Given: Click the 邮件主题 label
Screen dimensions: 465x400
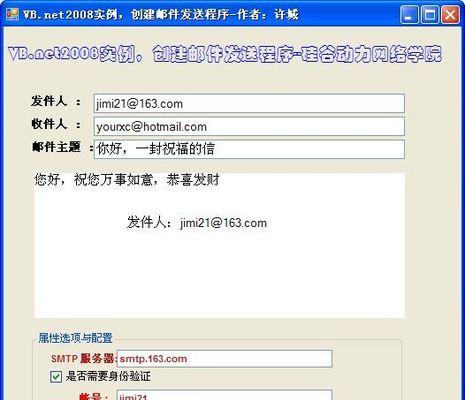Looking at the screenshot, I should tap(56, 147).
